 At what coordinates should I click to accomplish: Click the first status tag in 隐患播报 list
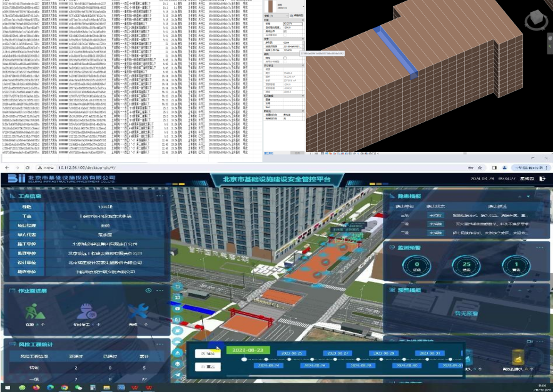435,215
